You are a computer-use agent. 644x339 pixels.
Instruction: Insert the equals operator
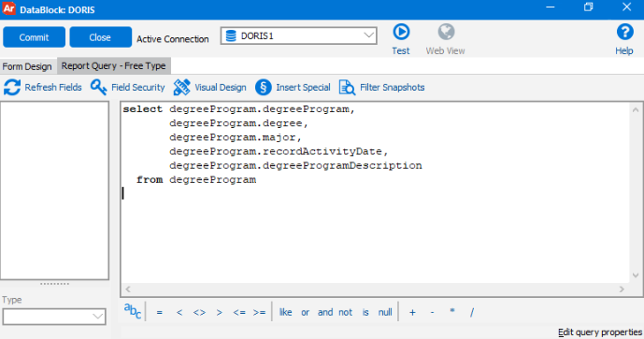pos(159,313)
